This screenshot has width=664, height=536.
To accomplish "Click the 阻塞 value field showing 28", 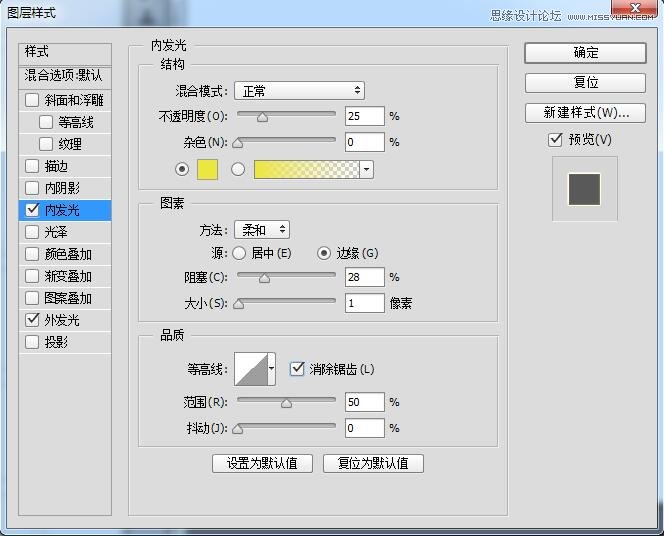I will click(x=365, y=277).
